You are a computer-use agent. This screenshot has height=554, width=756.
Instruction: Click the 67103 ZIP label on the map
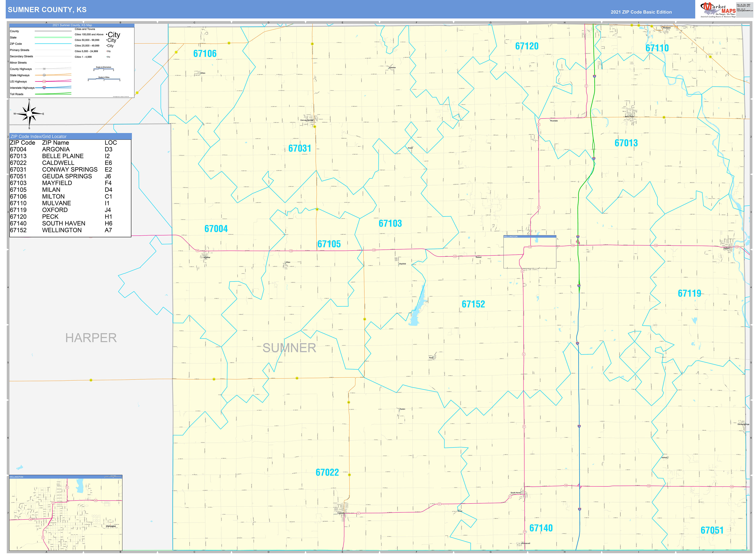click(390, 223)
